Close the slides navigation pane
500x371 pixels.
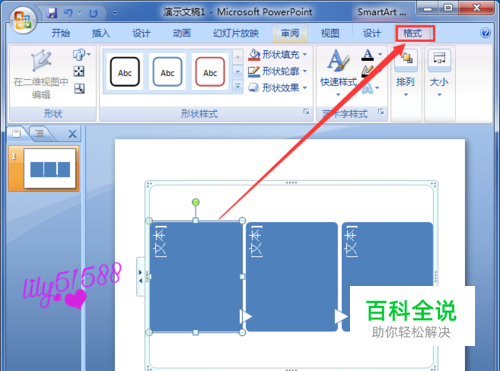click(72, 134)
